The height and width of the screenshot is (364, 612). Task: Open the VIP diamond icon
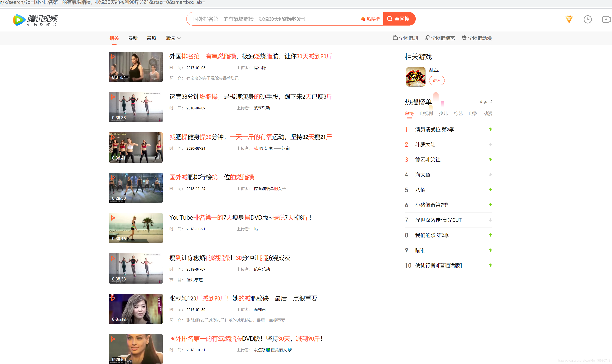[x=569, y=19]
